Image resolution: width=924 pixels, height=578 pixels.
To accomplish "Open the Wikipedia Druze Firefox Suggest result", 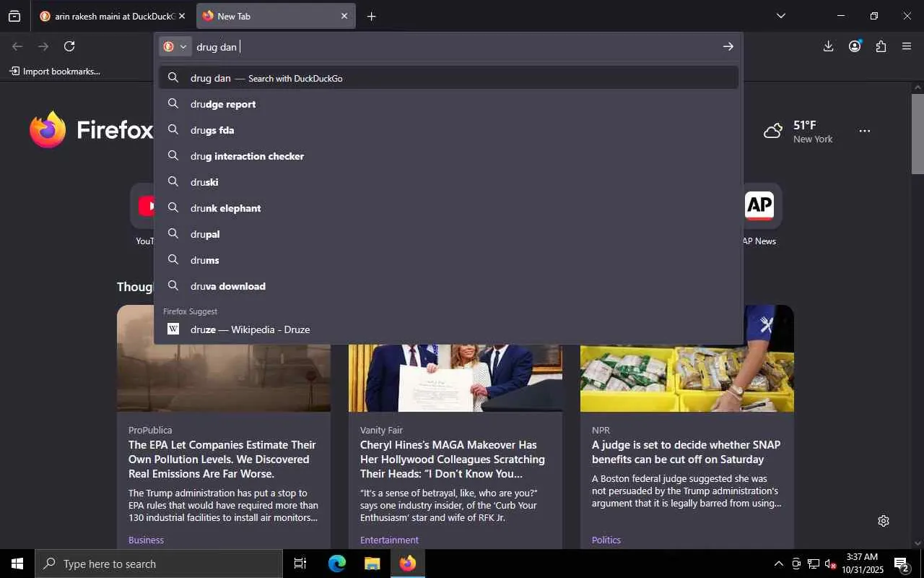I will pyautogui.click(x=449, y=329).
